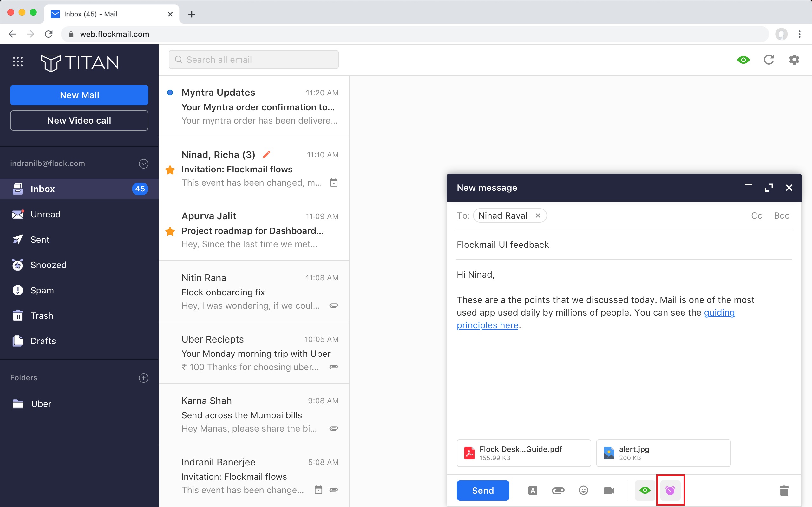This screenshot has width=812, height=507.
Task: Unstar the Apurva Jalit email
Action: 170,231
